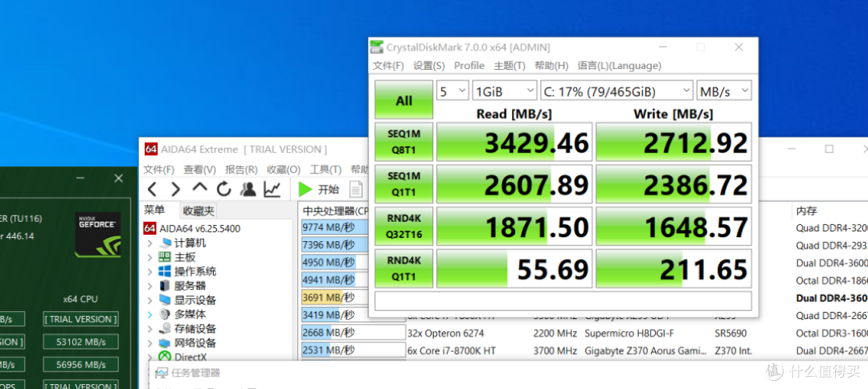Viewport: 868px width, 389px height.
Task: Select 计算机 item in AIDA64 tree
Action: [x=182, y=243]
